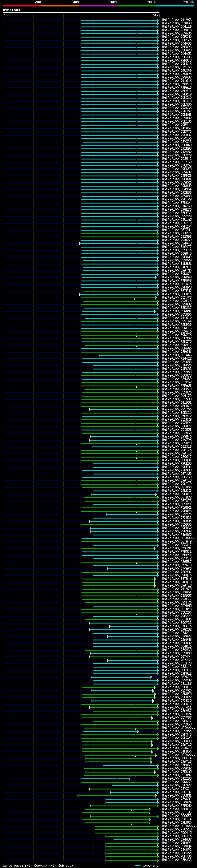The image size is (197, 868).
Task: Open hit UniRef100_B6V686
Action: click(x=177, y=33)
